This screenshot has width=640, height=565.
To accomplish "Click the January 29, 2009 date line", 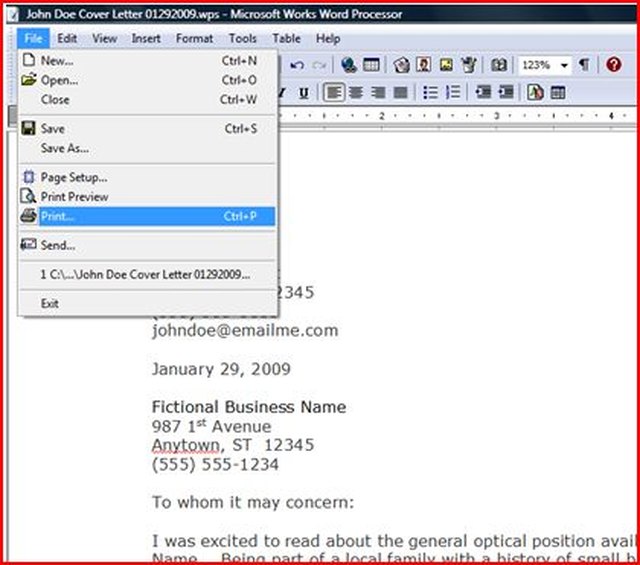I will pyautogui.click(x=221, y=369).
